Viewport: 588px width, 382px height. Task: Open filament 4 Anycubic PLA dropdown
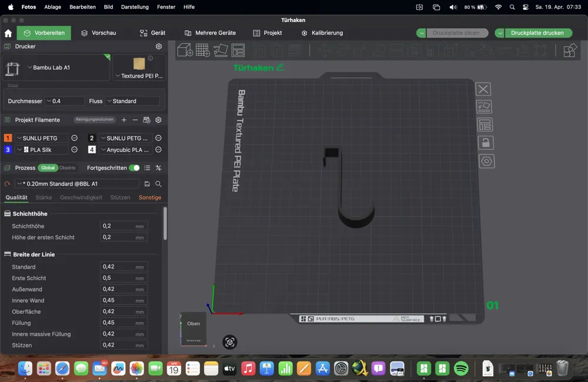tap(126, 150)
